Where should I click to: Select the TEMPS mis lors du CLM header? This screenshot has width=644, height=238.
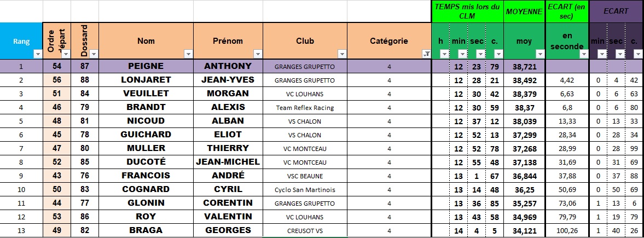point(467,11)
